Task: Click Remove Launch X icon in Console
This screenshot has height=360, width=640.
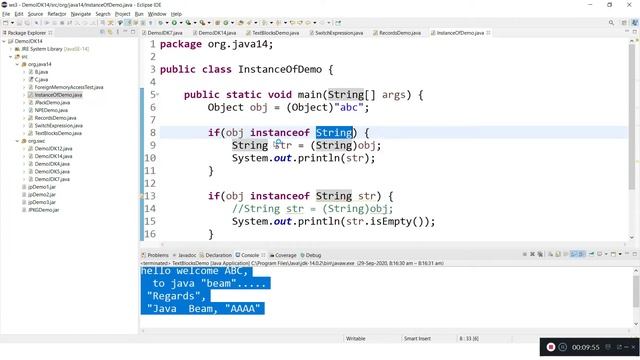Action: (532, 254)
